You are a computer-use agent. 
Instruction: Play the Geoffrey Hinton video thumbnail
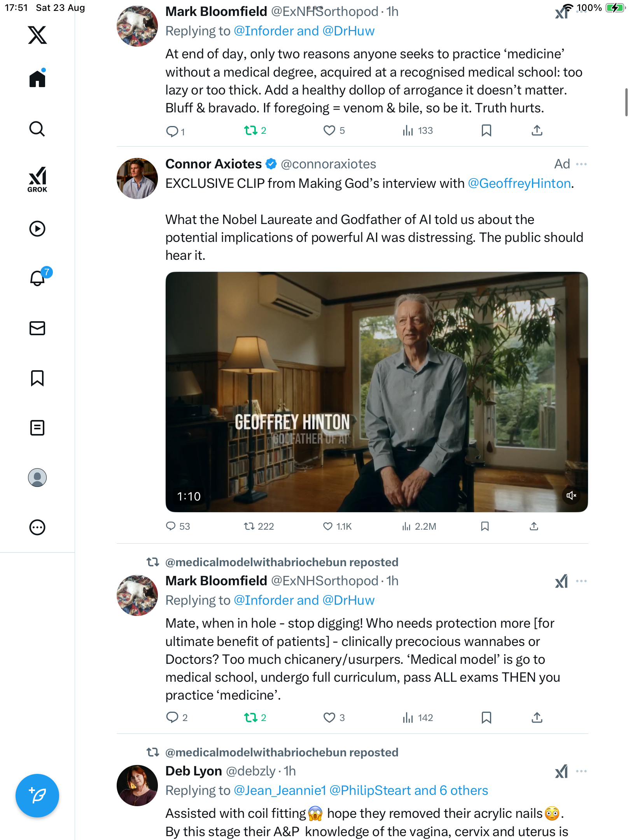point(376,392)
